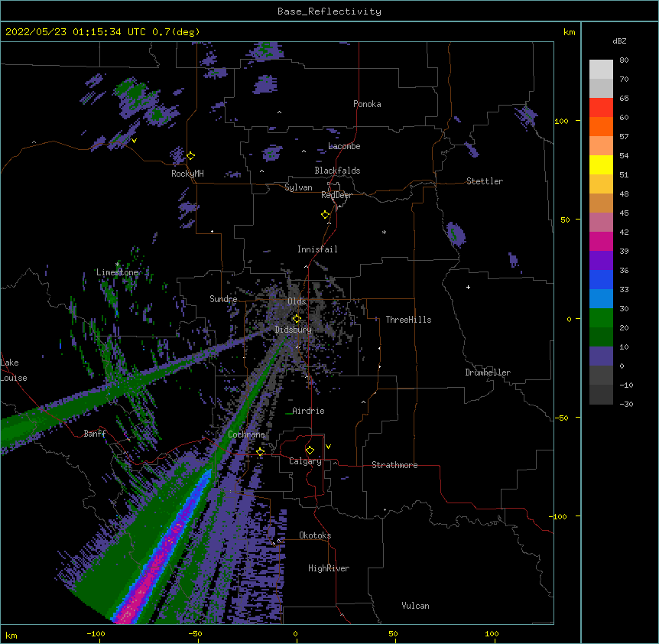Click the yellow station marker near RockyMH
The height and width of the screenshot is (644, 659).
191,156
